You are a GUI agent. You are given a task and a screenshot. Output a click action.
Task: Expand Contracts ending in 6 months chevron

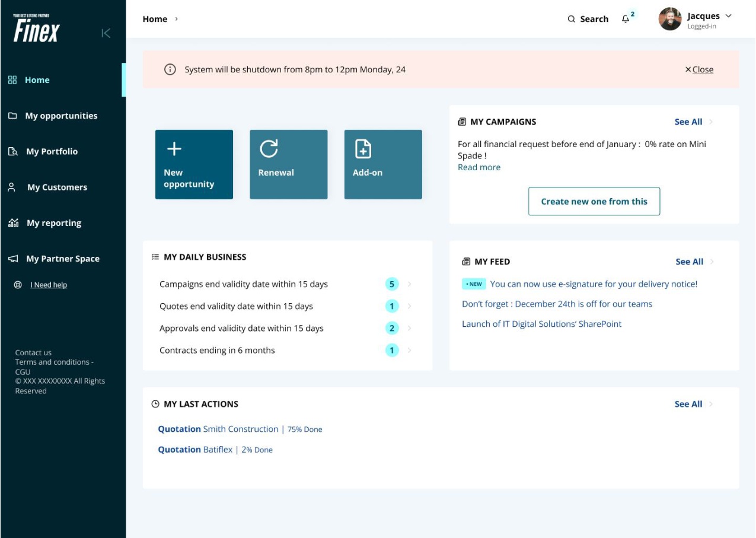[410, 350]
